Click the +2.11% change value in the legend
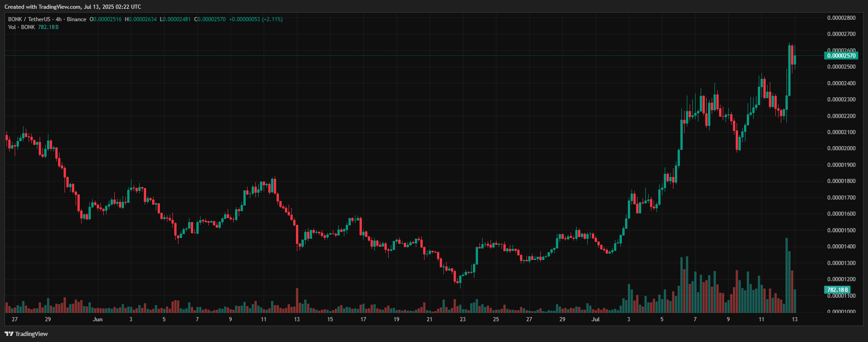868x342 pixels. click(272, 19)
